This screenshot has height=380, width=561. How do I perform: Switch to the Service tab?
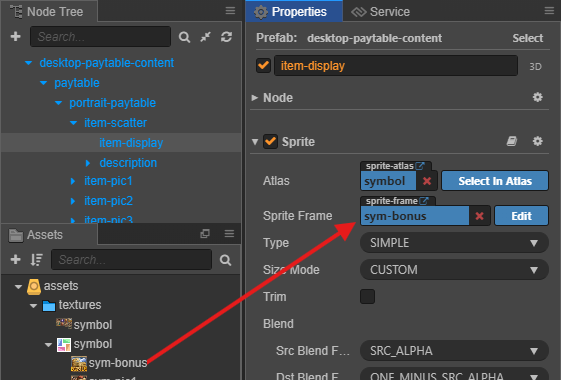380,12
